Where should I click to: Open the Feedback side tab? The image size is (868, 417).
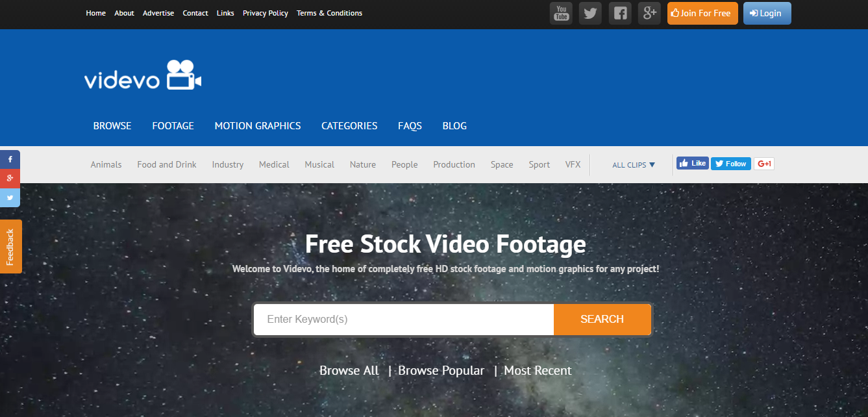pyautogui.click(x=10, y=246)
